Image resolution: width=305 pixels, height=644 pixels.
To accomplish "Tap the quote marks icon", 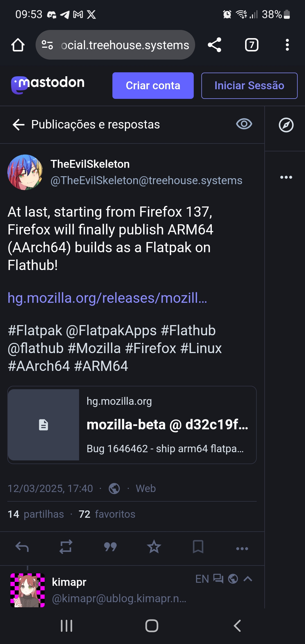I will pyautogui.click(x=110, y=547).
